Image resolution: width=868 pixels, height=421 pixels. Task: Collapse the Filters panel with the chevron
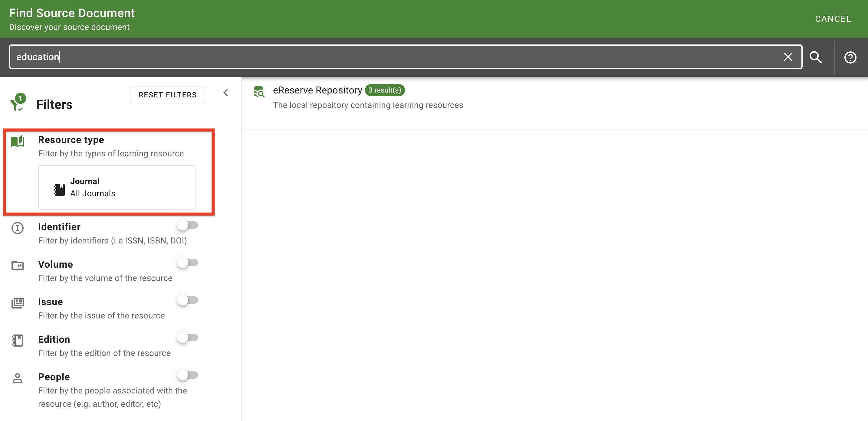[x=226, y=92]
